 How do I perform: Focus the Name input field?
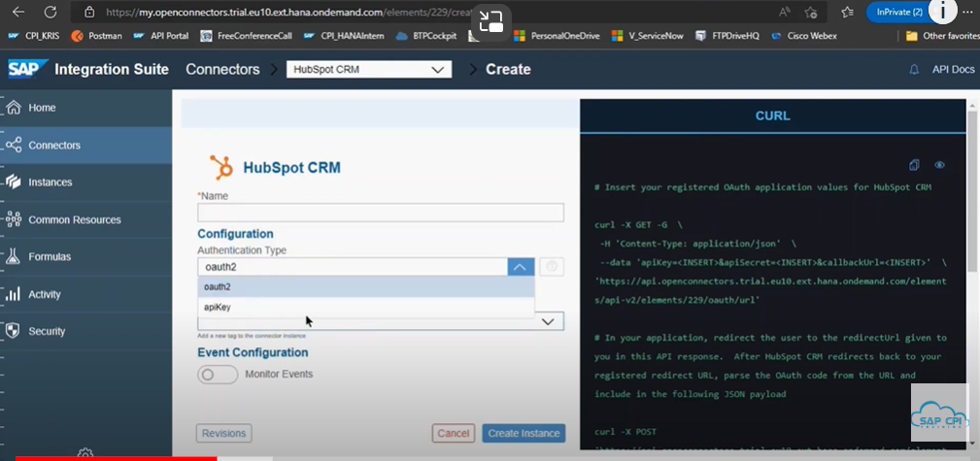381,213
